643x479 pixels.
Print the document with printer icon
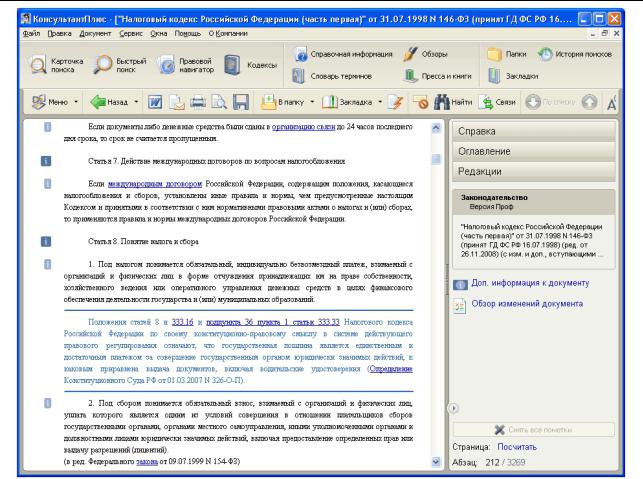pyautogui.click(x=198, y=102)
